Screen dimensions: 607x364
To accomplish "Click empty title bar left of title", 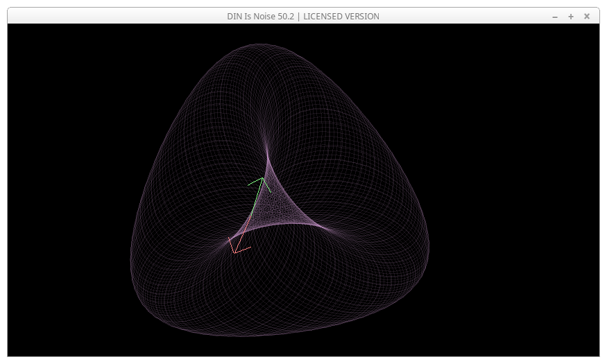I will (104, 16).
